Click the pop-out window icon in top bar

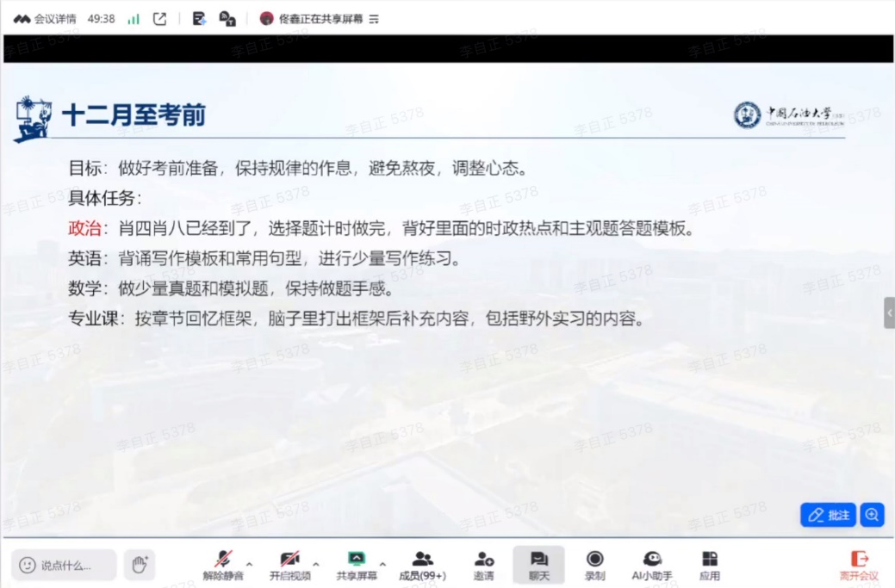(159, 19)
